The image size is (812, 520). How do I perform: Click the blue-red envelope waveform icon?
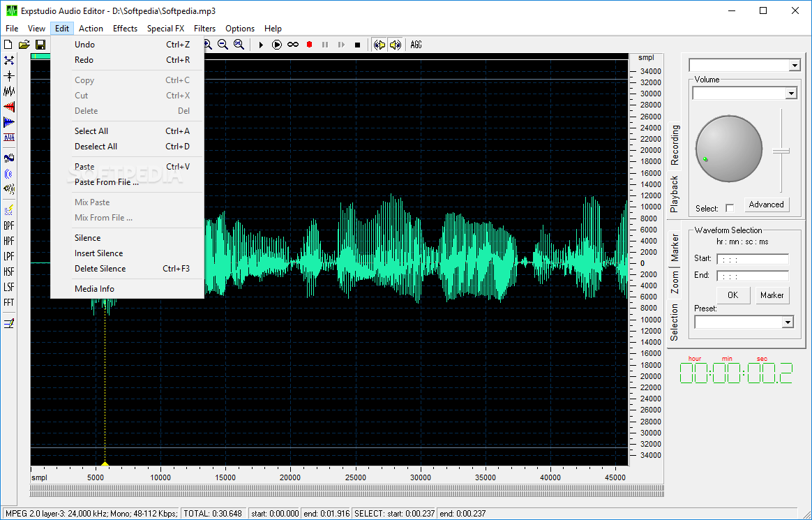9,138
